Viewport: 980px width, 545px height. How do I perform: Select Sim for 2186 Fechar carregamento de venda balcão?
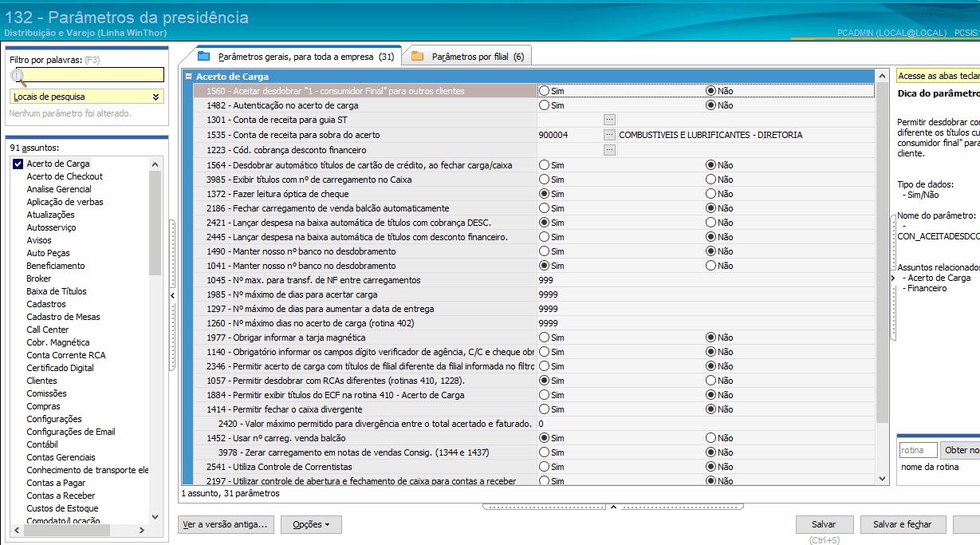(x=544, y=208)
